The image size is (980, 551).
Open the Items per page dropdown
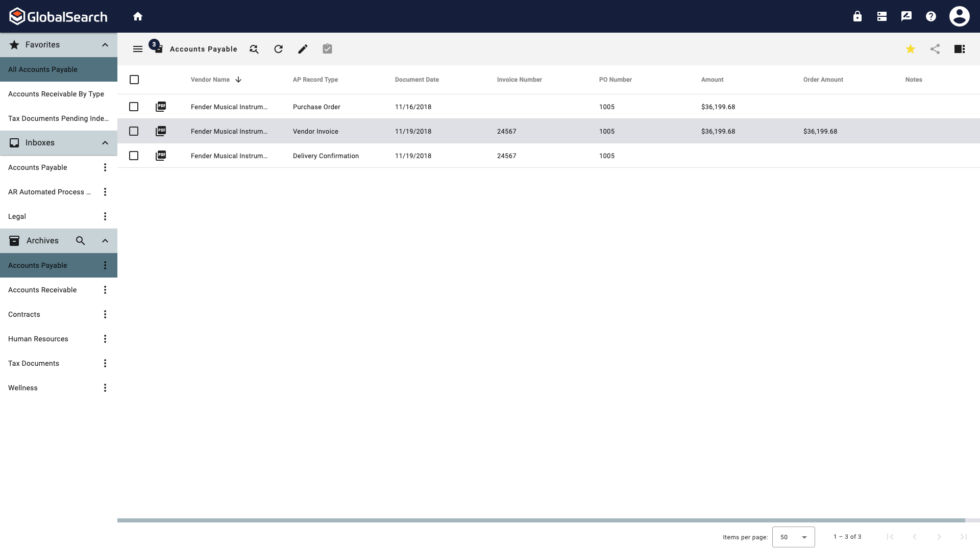[793, 537]
